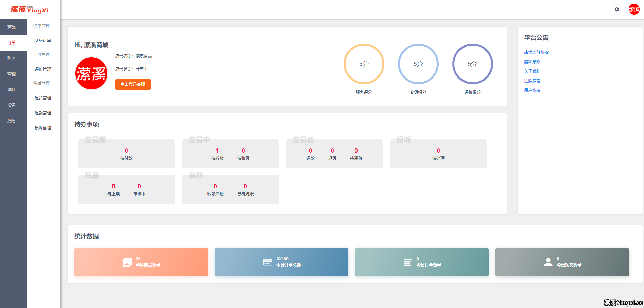Open the 店铺入驻协议 announcement link
644x308 pixels.
[536, 52]
